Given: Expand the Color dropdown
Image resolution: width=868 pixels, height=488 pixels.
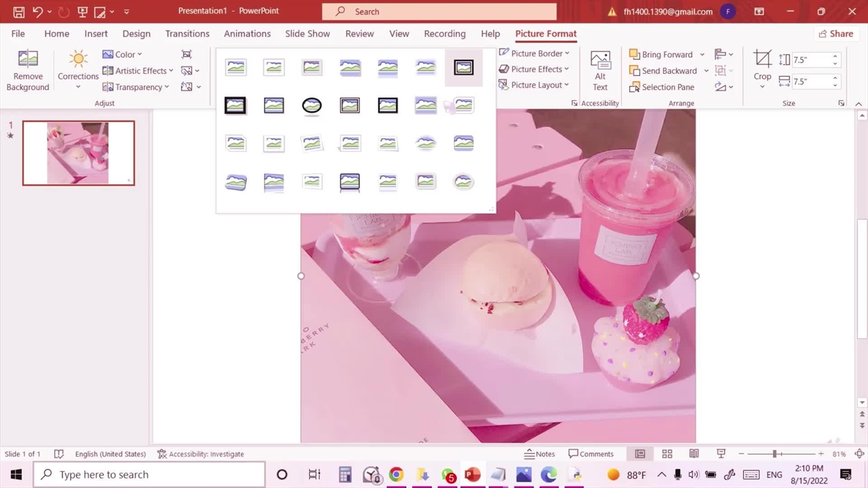Looking at the screenshot, I should click(122, 54).
